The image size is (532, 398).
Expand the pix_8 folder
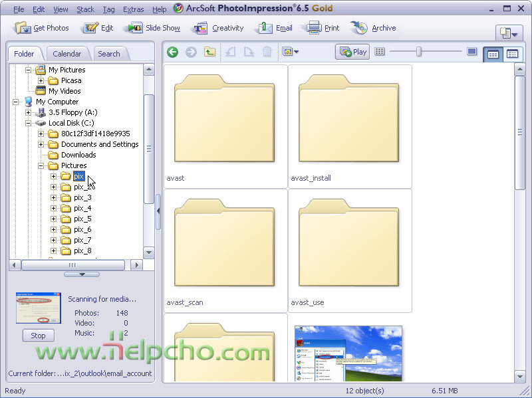coord(53,251)
